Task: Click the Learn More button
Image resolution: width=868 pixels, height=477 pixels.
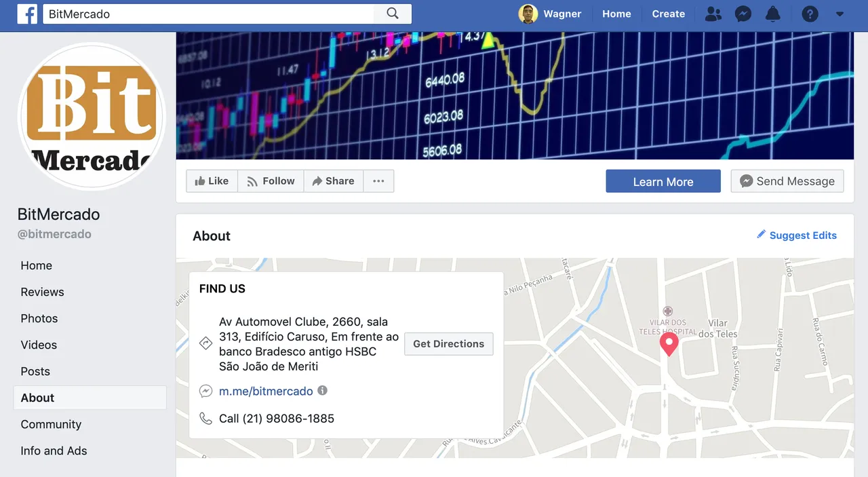Action: [x=663, y=182]
